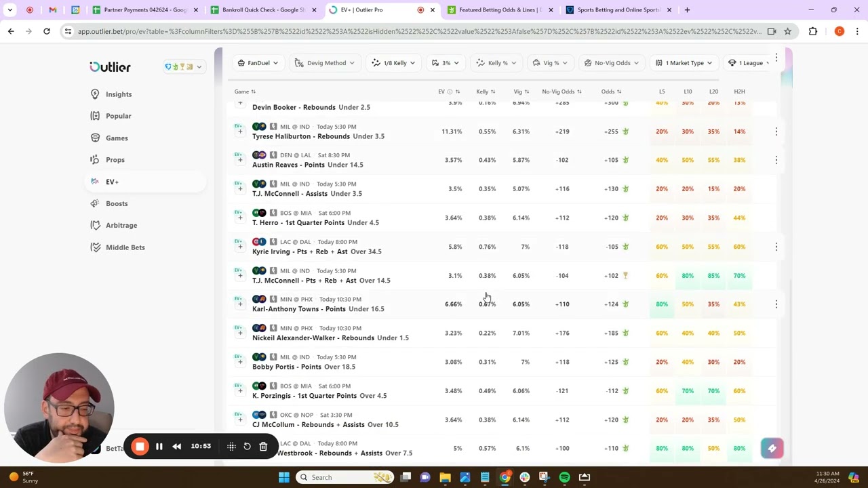Image resolution: width=868 pixels, height=488 pixels.
Task: Click the browser address bar URL
Action: (x=419, y=31)
